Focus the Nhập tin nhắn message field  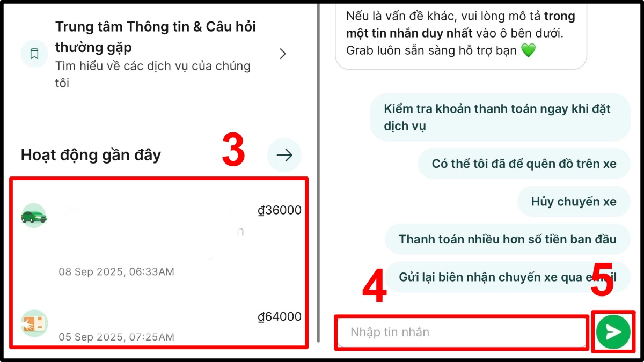click(x=462, y=332)
